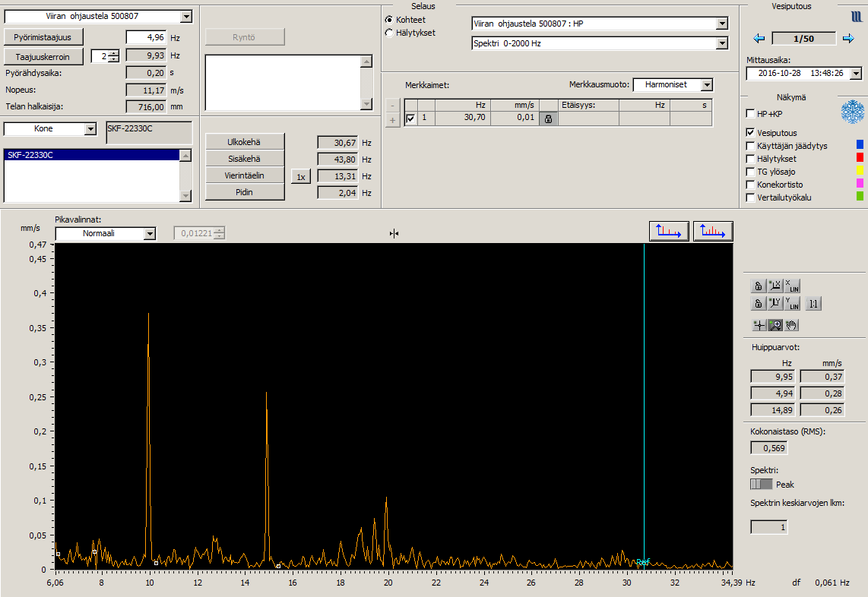Go to next waterfall measurement arrow
The image size is (868, 597).
[x=848, y=39]
